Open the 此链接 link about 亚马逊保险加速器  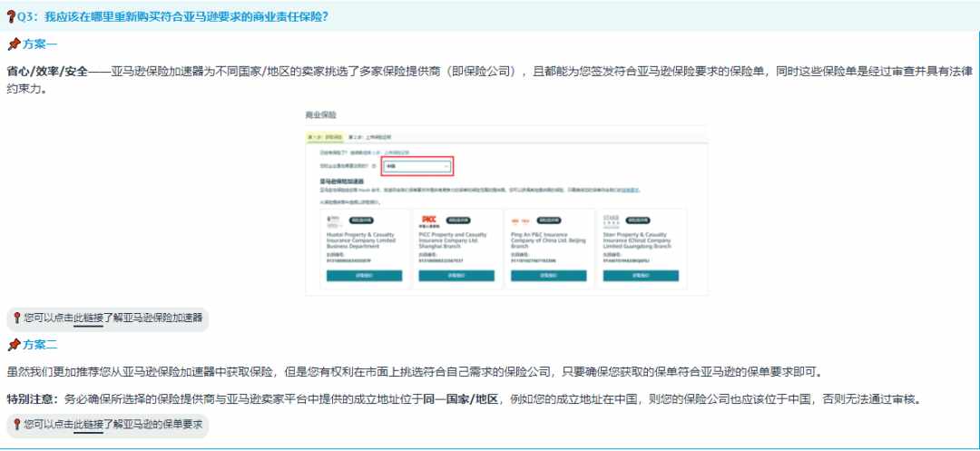[88, 318]
